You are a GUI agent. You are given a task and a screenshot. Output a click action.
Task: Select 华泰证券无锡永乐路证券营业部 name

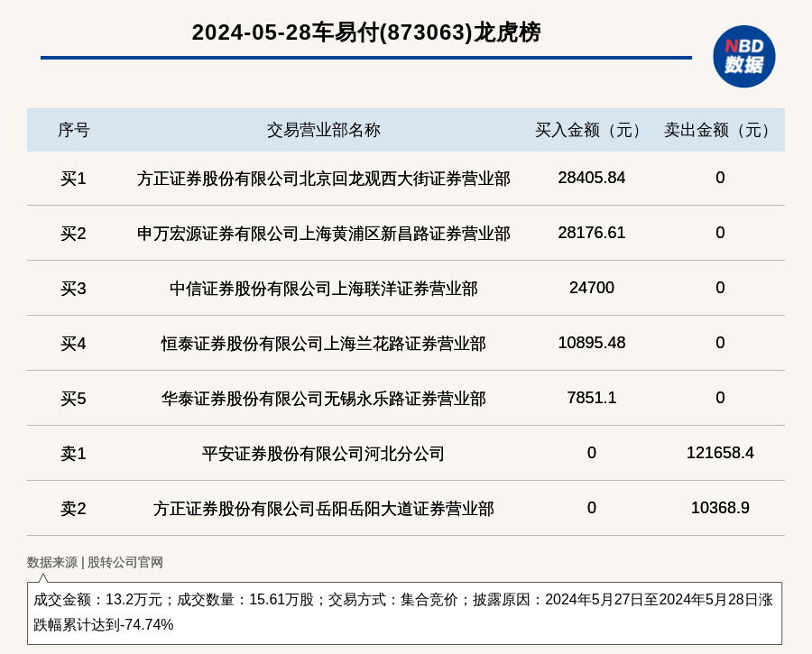tap(324, 399)
